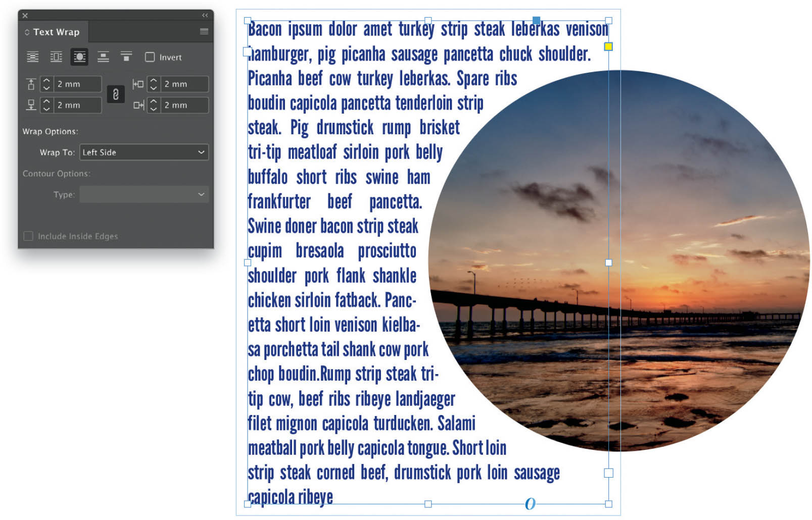812x520 pixels.
Task: Select the Jump object wrap icon
Action: [103, 57]
